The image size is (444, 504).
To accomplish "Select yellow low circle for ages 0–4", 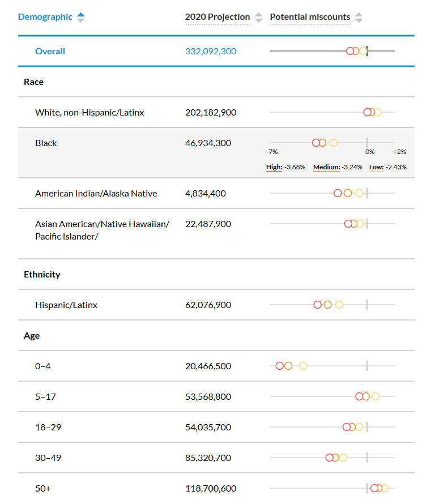I will [x=303, y=366].
